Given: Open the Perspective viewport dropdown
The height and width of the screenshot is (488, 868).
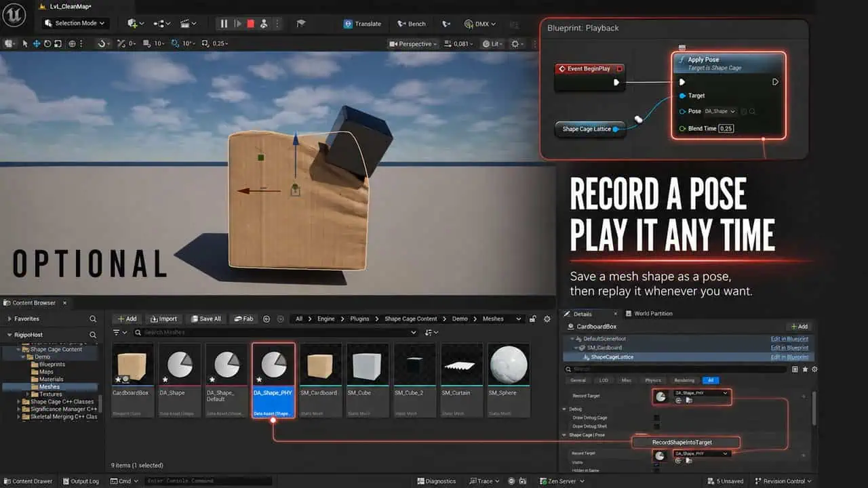Looking at the screenshot, I should tap(413, 43).
